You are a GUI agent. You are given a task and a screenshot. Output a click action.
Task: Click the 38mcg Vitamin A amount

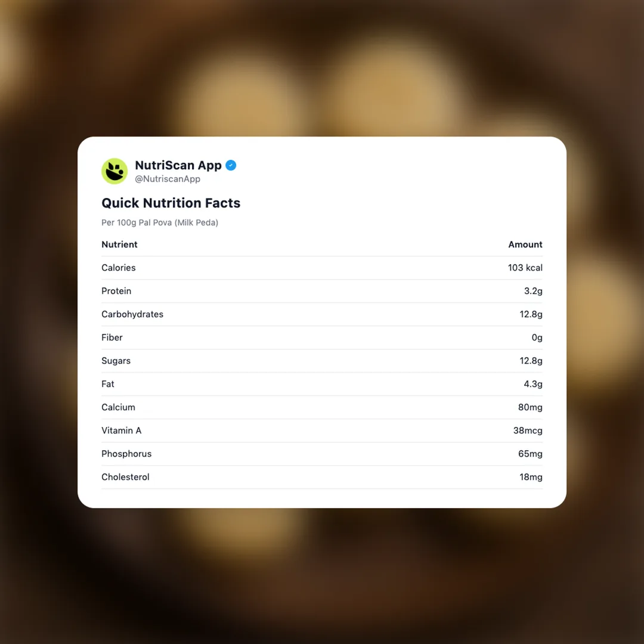coord(528,431)
